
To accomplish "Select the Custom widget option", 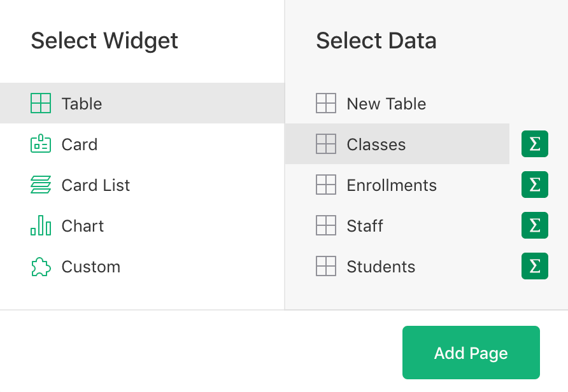I will pyautogui.click(x=91, y=267).
